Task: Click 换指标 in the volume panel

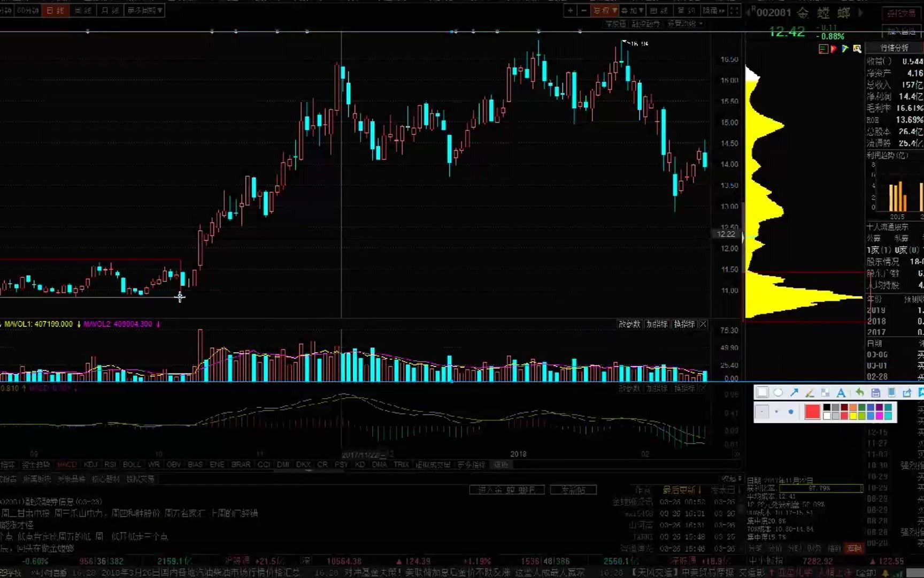Action: click(x=684, y=324)
